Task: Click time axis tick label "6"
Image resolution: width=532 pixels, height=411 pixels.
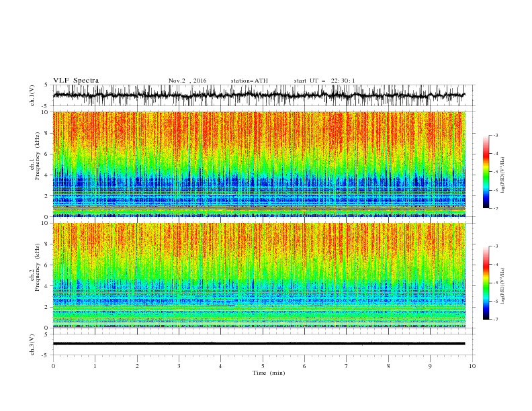Action: click(304, 366)
